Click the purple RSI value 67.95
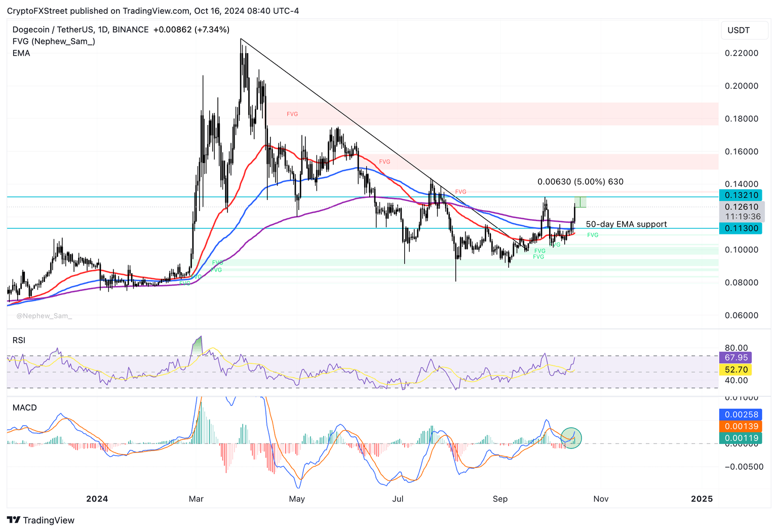This screenshot has width=778, height=532. tap(736, 358)
